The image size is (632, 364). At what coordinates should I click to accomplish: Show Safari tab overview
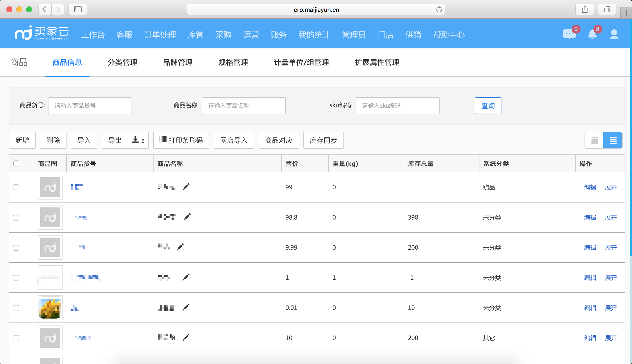[x=607, y=9]
